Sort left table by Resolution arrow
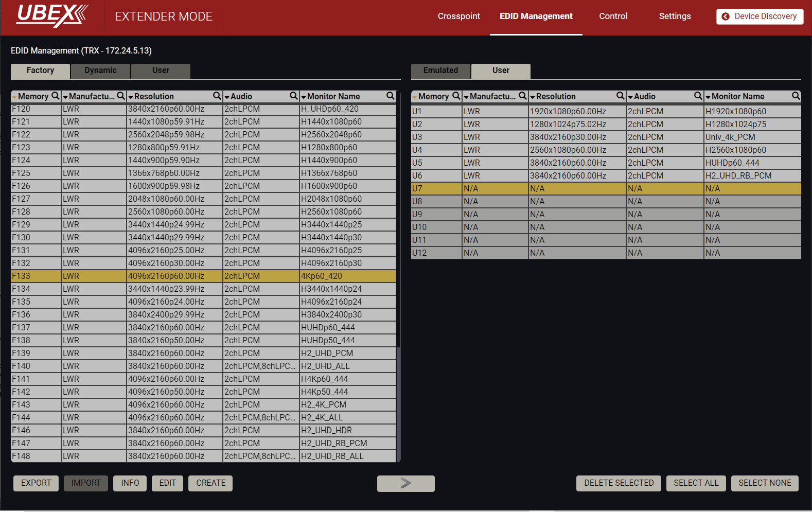The height and width of the screenshot is (512, 812). tap(131, 97)
